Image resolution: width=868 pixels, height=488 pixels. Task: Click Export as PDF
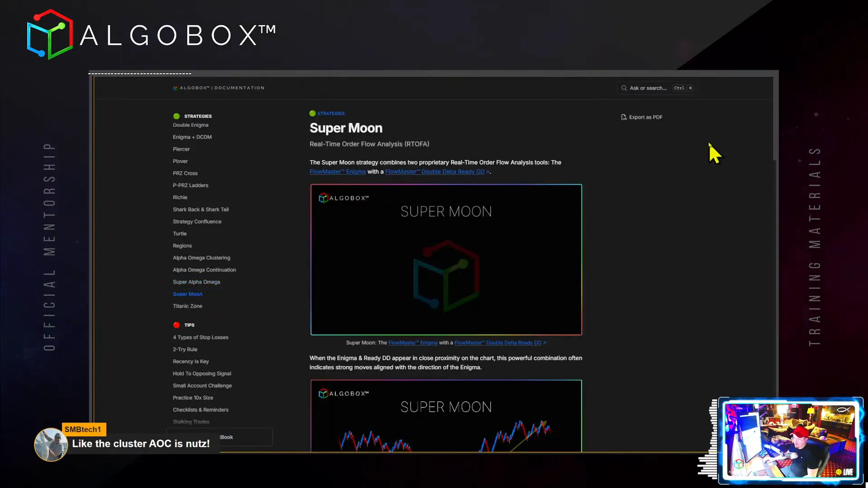click(x=642, y=117)
